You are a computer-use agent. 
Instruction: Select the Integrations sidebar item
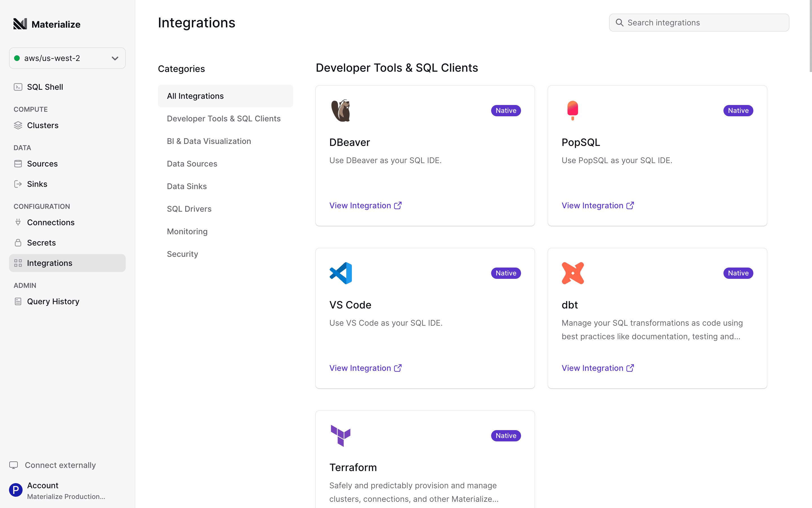pos(67,263)
